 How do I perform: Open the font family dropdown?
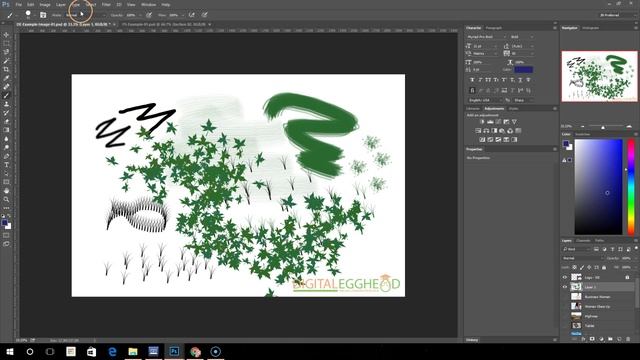pyautogui.click(x=486, y=37)
